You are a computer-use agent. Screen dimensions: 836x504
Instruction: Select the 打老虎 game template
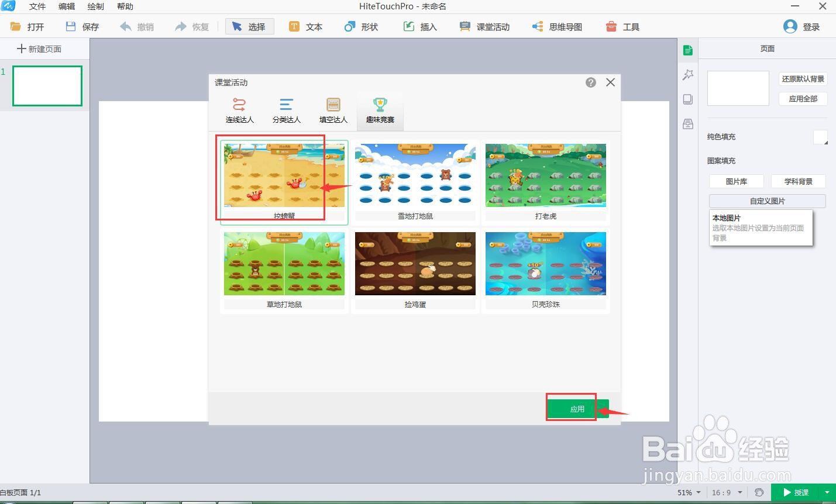pyautogui.click(x=546, y=182)
